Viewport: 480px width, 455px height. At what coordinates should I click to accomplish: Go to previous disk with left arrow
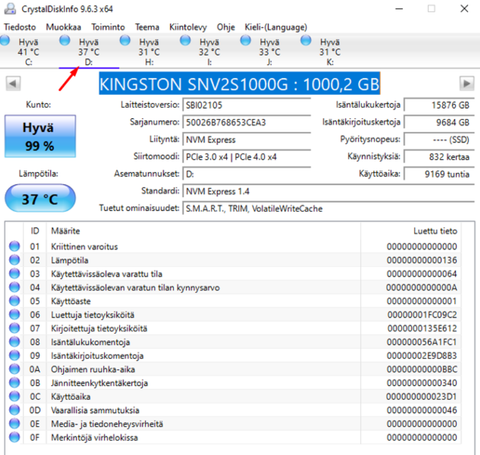coord(13,83)
